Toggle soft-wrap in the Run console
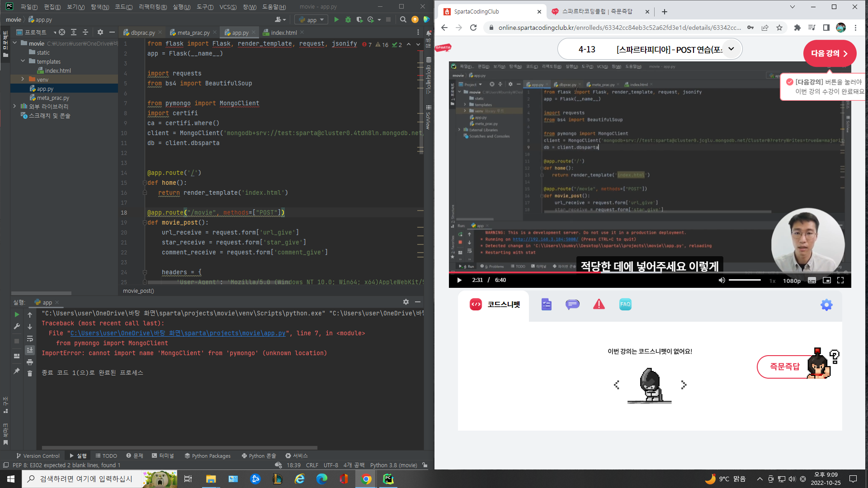 click(30, 338)
